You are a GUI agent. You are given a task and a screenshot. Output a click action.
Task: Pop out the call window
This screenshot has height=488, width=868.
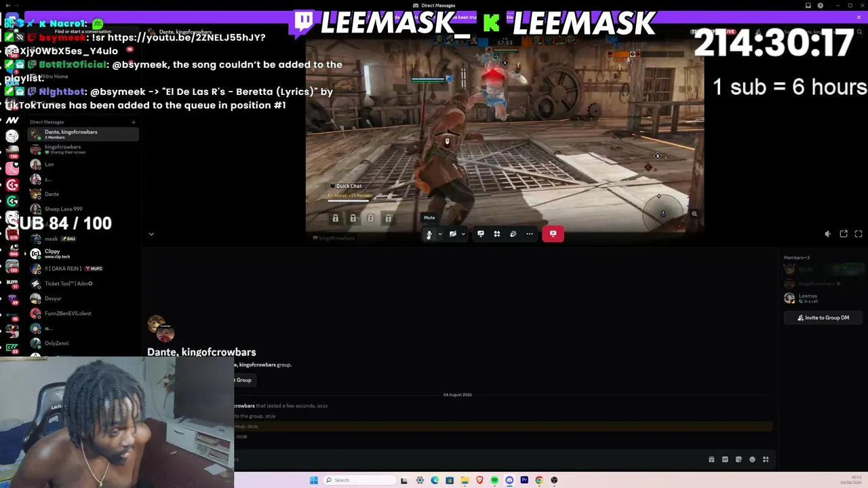click(x=844, y=234)
